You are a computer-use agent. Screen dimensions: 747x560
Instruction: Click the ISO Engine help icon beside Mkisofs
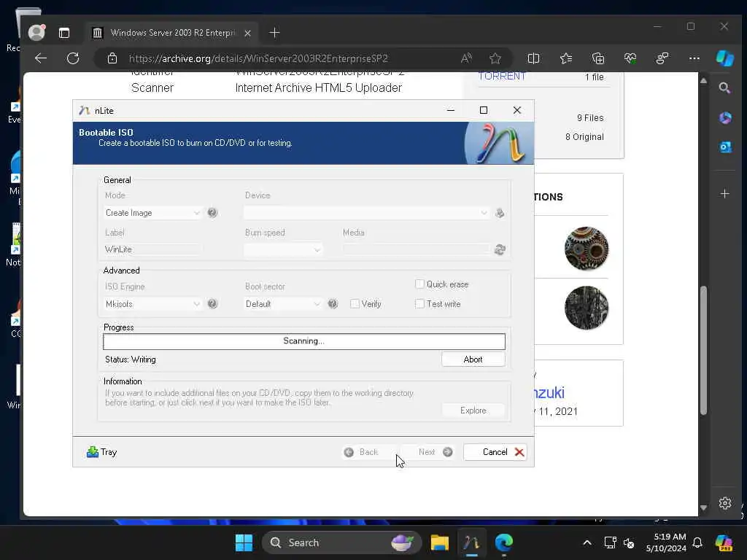pyautogui.click(x=212, y=304)
